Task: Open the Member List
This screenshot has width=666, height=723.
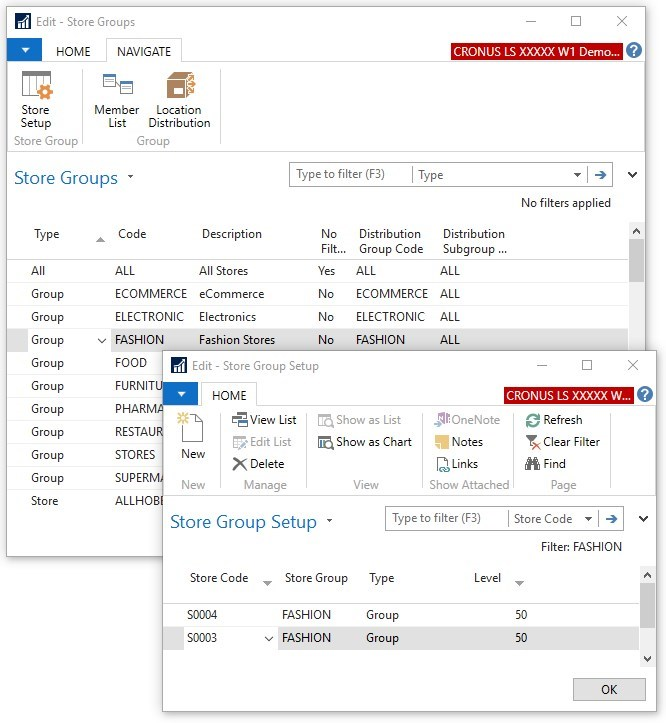Action: (x=117, y=100)
